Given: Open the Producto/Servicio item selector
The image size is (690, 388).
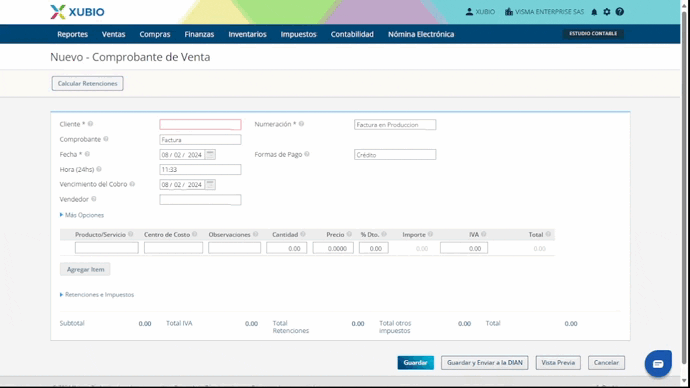Looking at the screenshot, I should coord(106,248).
